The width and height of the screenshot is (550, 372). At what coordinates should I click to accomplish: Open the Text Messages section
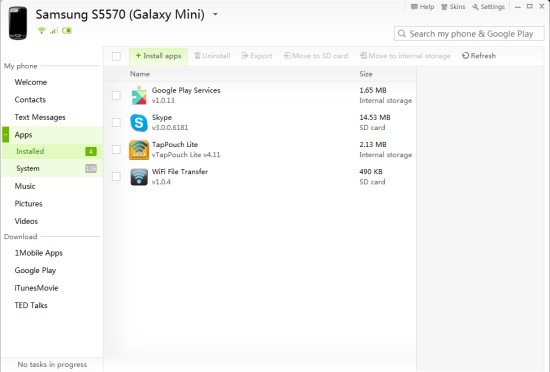click(x=40, y=117)
